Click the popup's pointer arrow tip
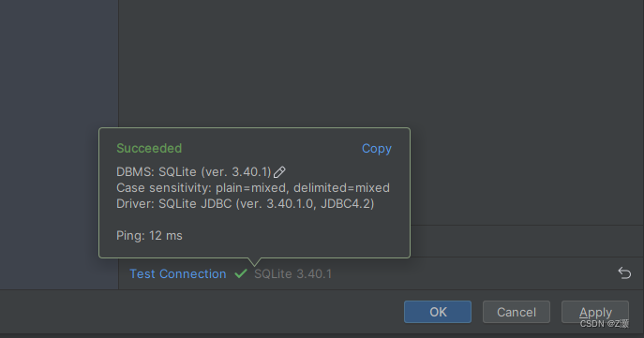 [x=254, y=264]
